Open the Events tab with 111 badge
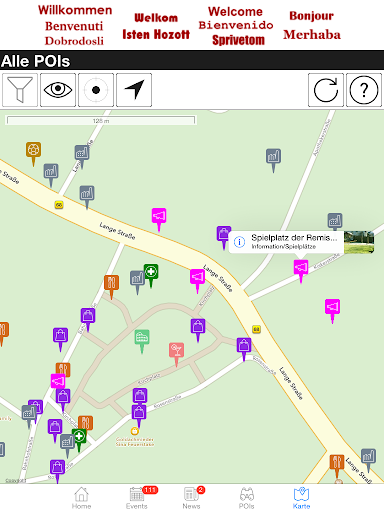This screenshot has width=384, height=512. (x=137, y=498)
